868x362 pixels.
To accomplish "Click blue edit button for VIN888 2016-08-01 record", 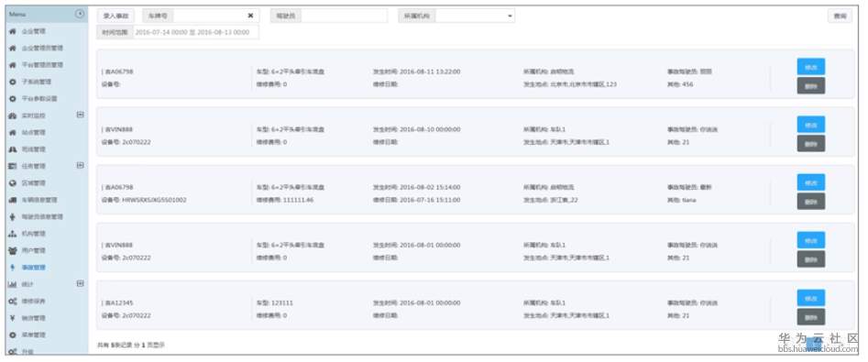I will coord(811,240).
